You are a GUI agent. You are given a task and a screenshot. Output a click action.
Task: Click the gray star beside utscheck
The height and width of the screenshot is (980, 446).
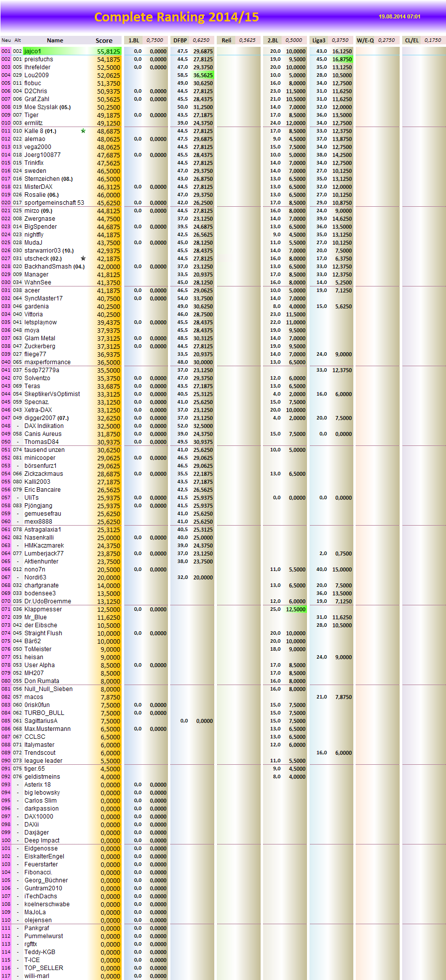(83, 259)
